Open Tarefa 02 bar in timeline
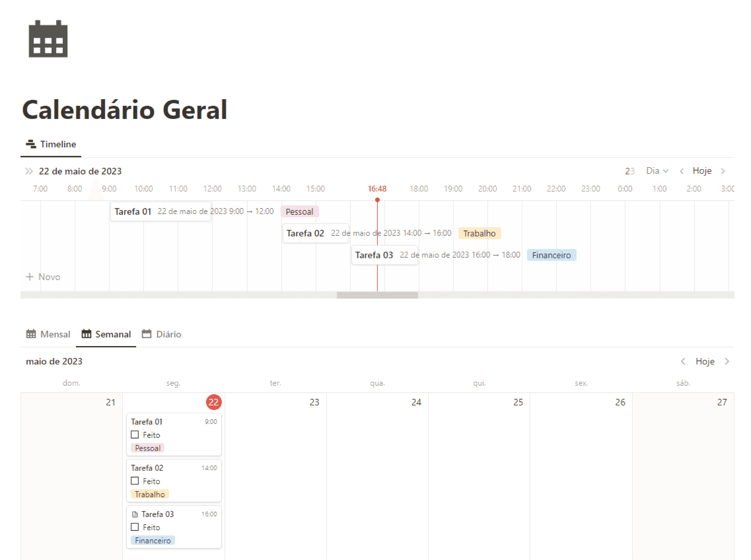Screen dimensions: 751x560 click(x=316, y=233)
